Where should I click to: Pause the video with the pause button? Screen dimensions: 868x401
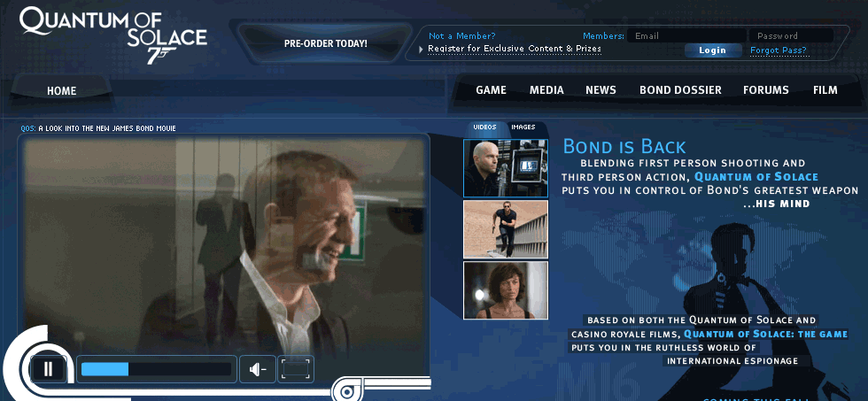[x=49, y=369]
